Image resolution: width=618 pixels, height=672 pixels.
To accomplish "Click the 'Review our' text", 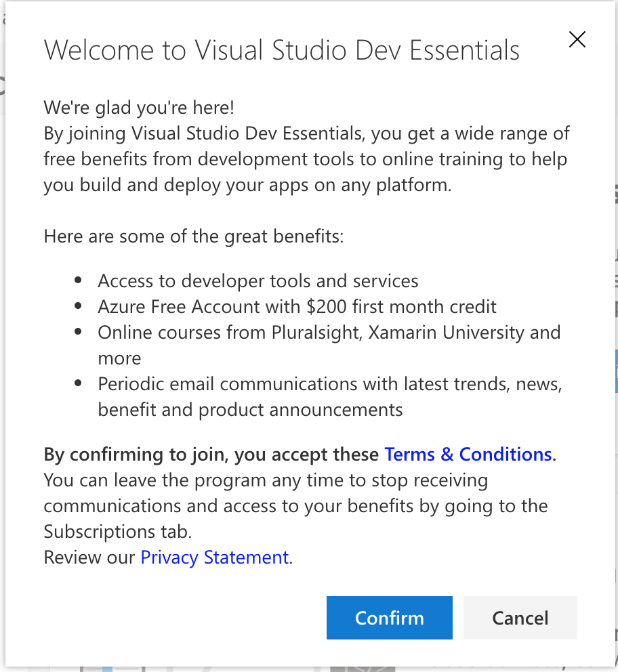I will pos(89,558).
